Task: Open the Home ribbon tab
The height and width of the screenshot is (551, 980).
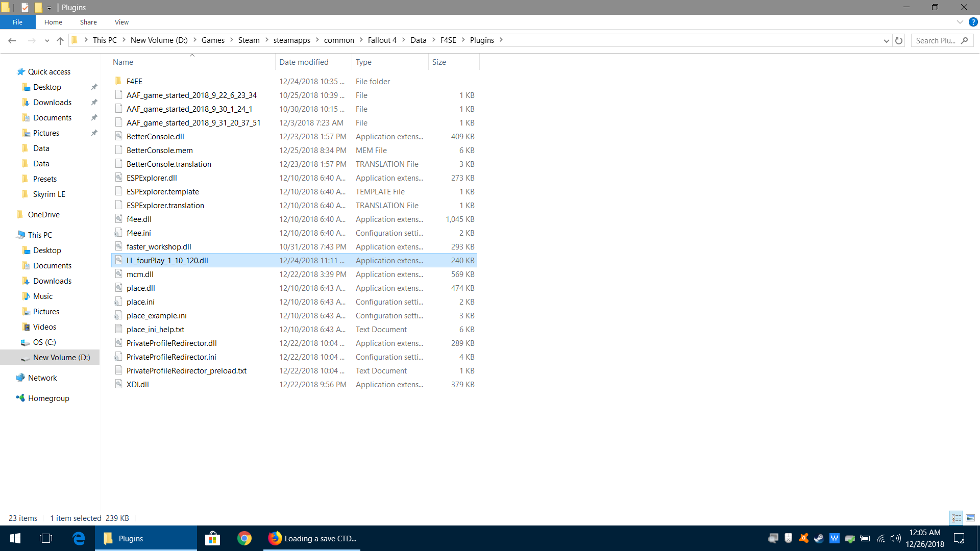Action: click(x=53, y=22)
